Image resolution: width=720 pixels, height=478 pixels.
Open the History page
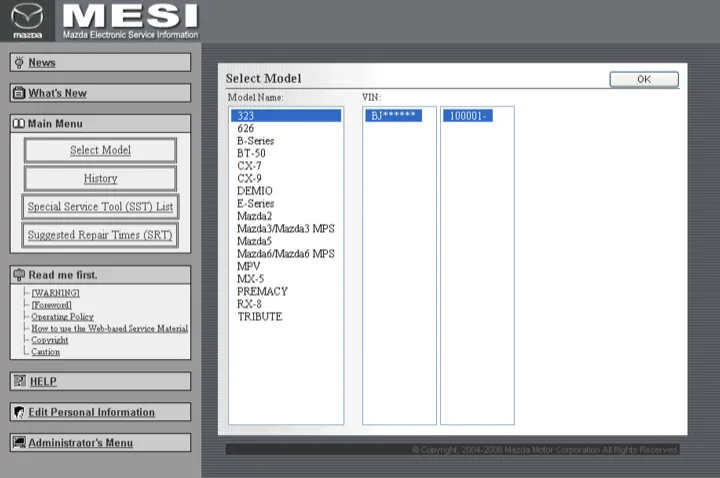tap(100, 178)
